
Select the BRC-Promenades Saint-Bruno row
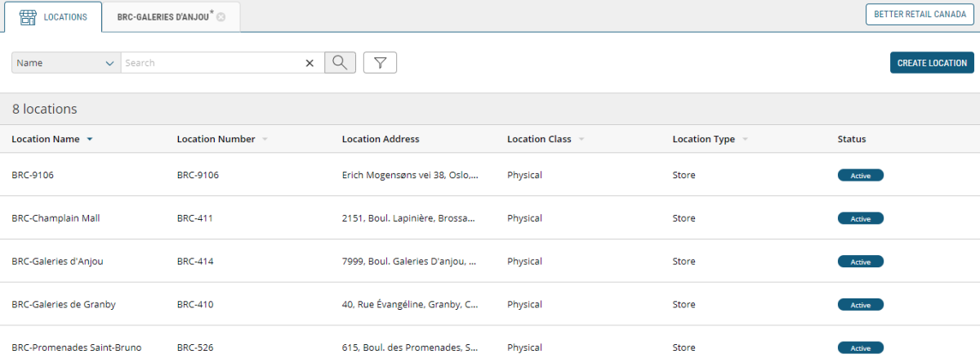pyautogui.click(x=77, y=347)
